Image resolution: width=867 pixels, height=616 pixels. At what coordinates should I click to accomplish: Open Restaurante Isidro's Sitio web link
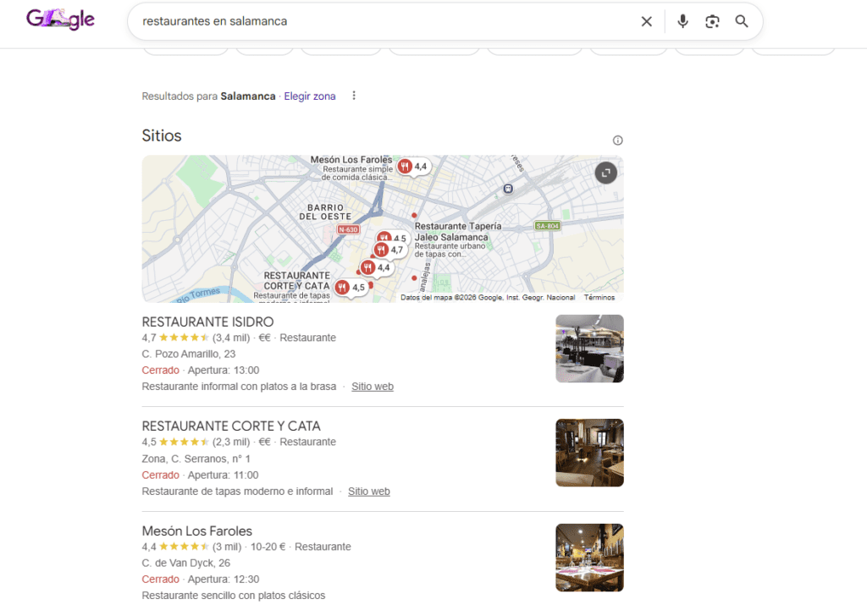click(373, 386)
